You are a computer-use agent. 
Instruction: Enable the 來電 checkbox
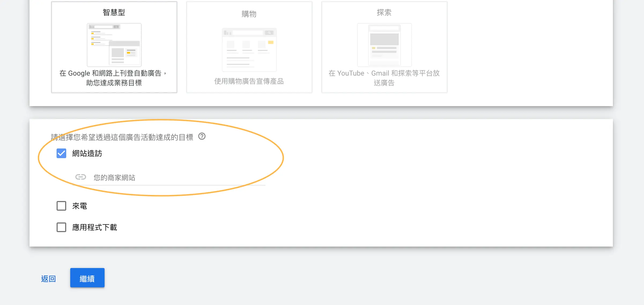[x=61, y=206]
